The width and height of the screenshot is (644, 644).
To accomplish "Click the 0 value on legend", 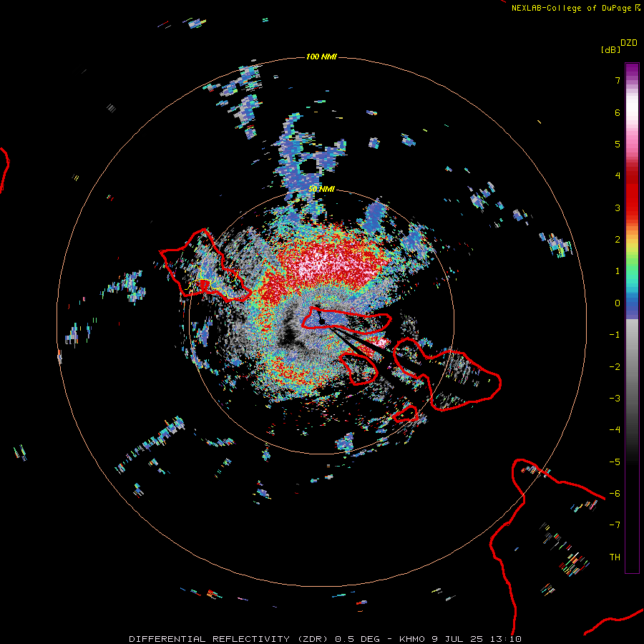I will (618, 303).
